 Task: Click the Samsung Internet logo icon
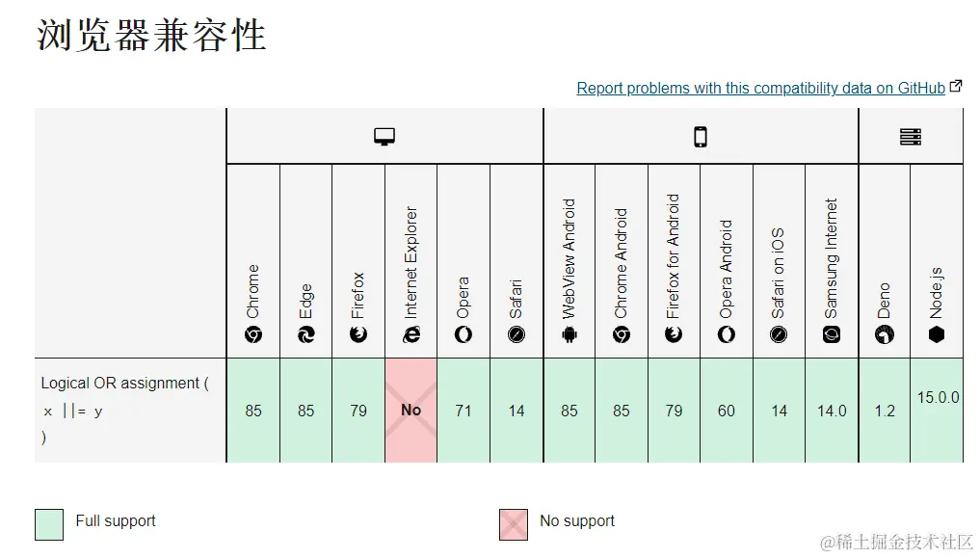point(832,334)
